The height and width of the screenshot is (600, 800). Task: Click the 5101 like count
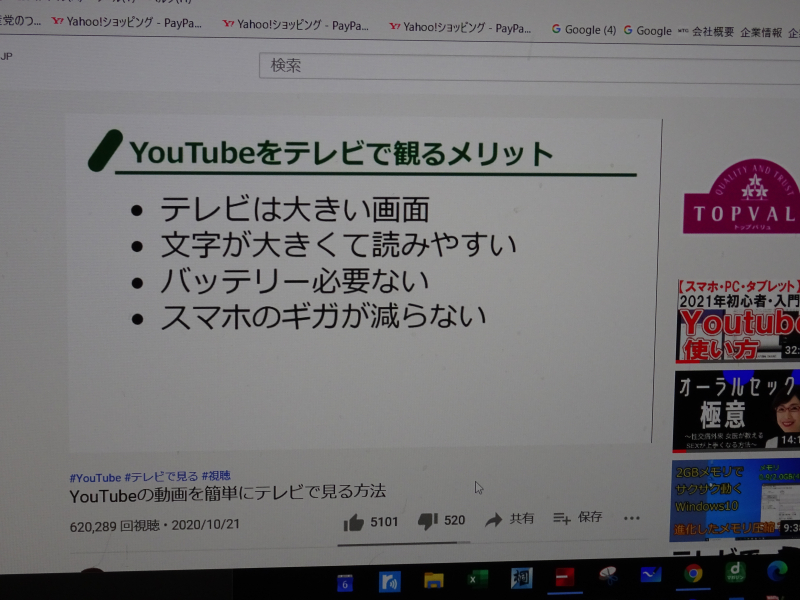(x=384, y=521)
